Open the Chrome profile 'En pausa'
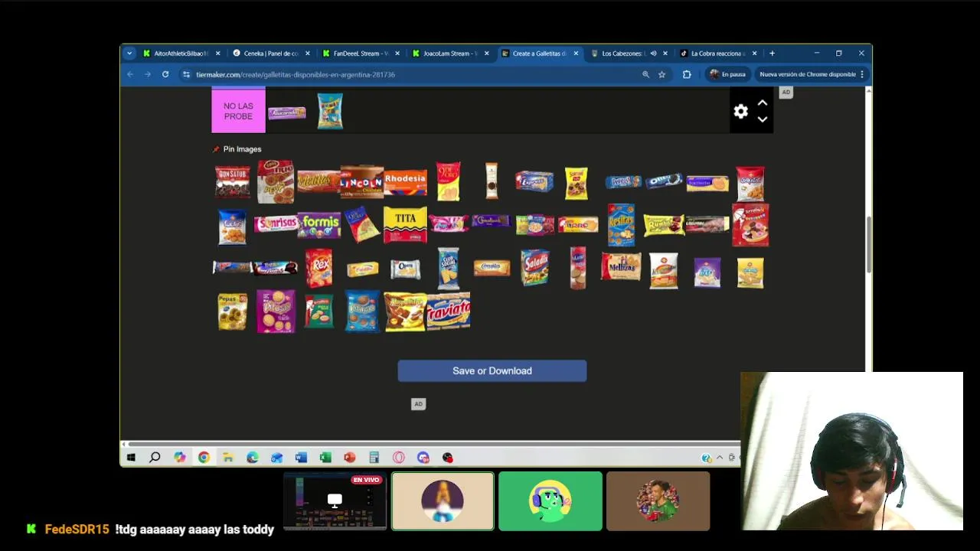Viewport: 980px width, 551px height. (727, 74)
